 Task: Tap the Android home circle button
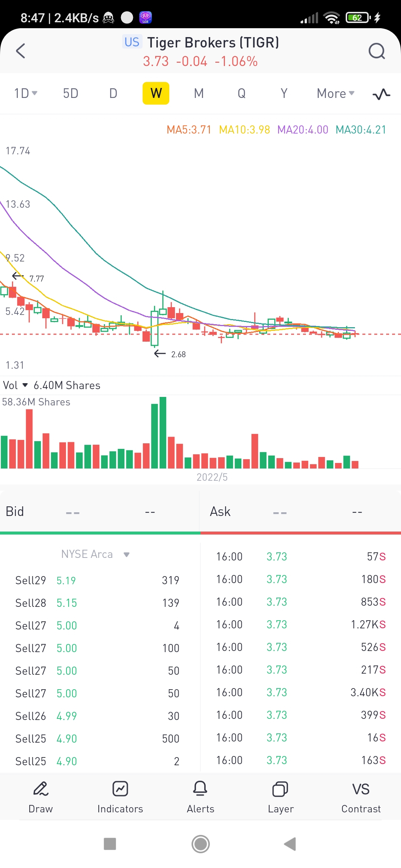coord(200,844)
